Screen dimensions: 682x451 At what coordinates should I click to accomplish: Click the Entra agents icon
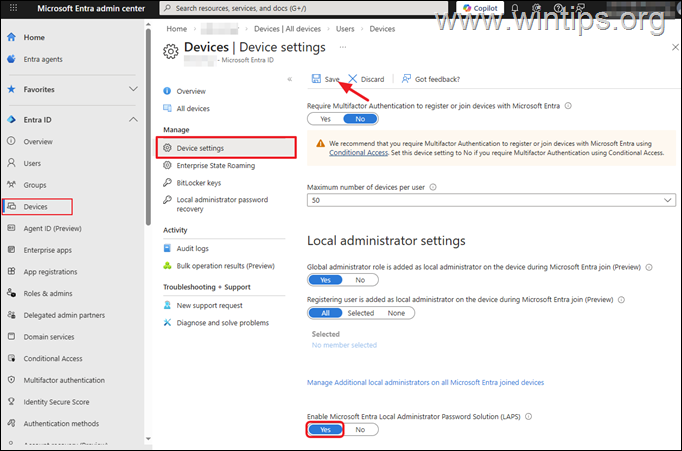pyautogui.click(x=12, y=59)
